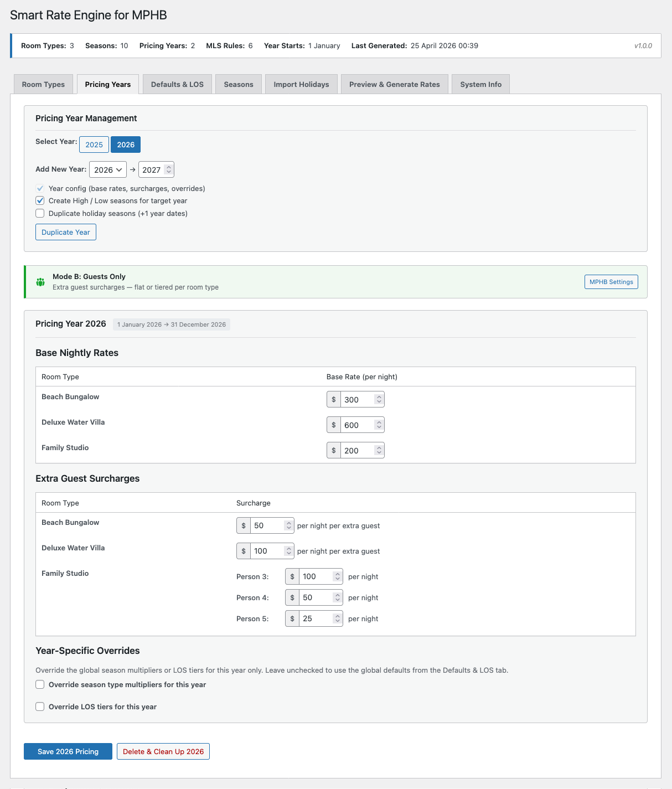
Task: Open Preview & Generate Rates tab
Action: coord(395,84)
